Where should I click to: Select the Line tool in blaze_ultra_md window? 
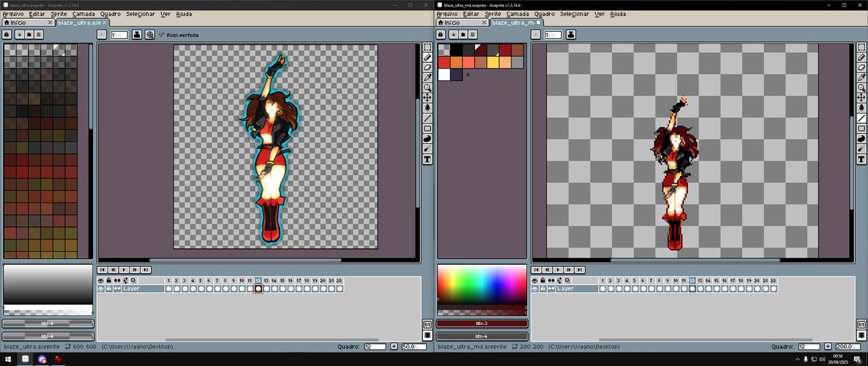pos(861,118)
